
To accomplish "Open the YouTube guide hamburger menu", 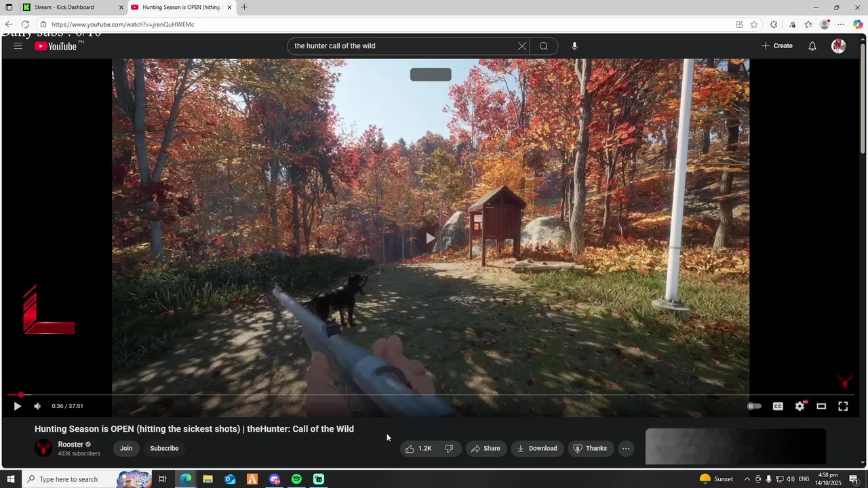I will pos(18,46).
